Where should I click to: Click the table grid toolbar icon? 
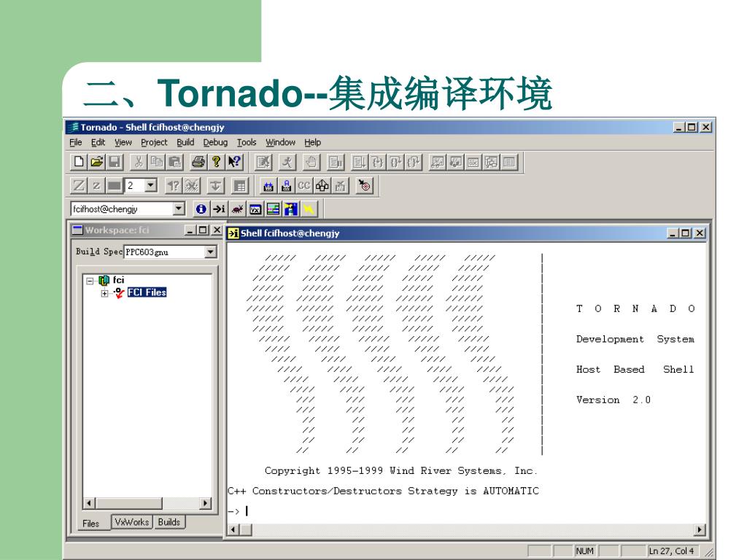239,186
